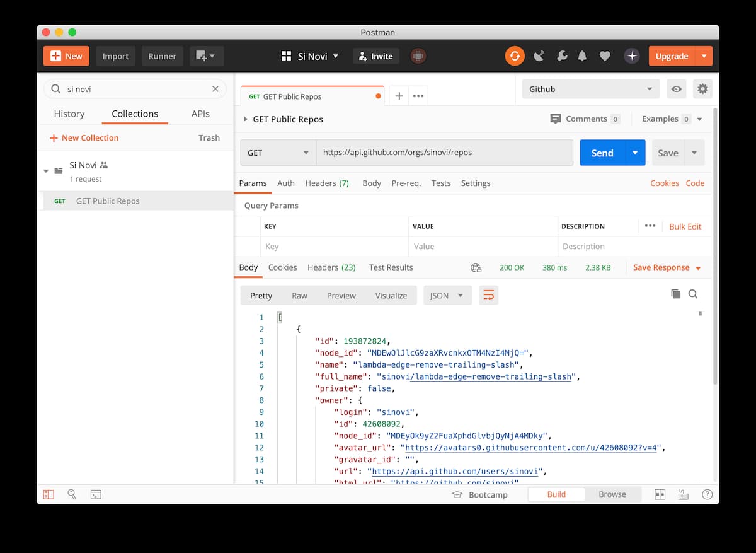The height and width of the screenshot is (553, 756).
Task: Open the HTTP method GET dropdown
Action: click(x=278, y=153)
